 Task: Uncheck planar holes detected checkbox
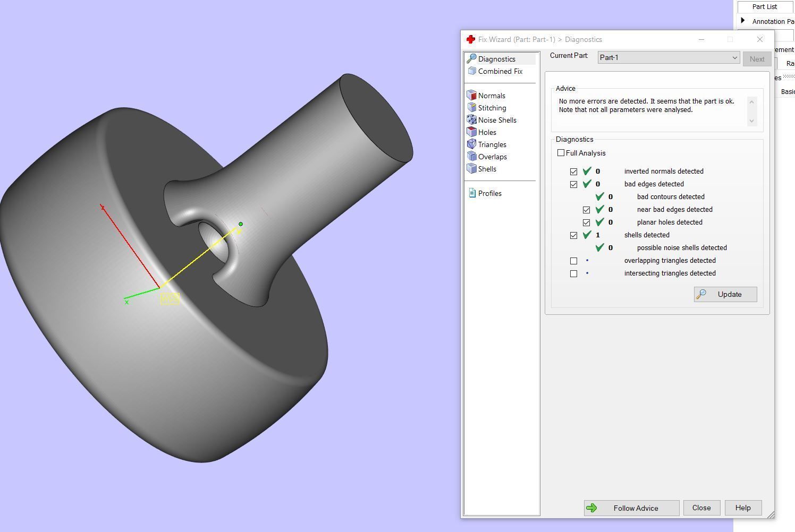tap(586, 222)
